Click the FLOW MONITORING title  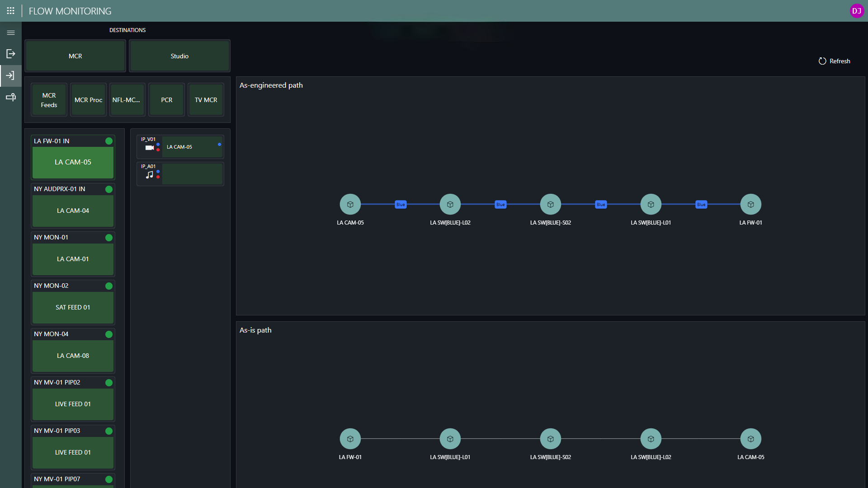[x=70, y=11]
